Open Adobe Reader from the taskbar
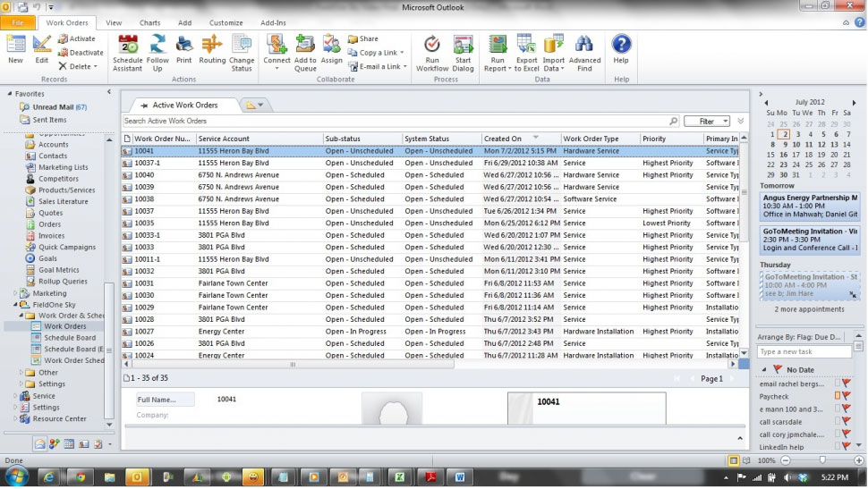The width and height of the screenshot is (868, 489). tap(430, 476)
